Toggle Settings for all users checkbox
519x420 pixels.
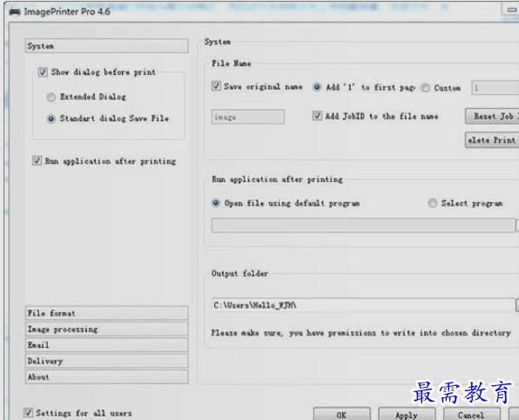pyautogui.click(x=28, y=413)
